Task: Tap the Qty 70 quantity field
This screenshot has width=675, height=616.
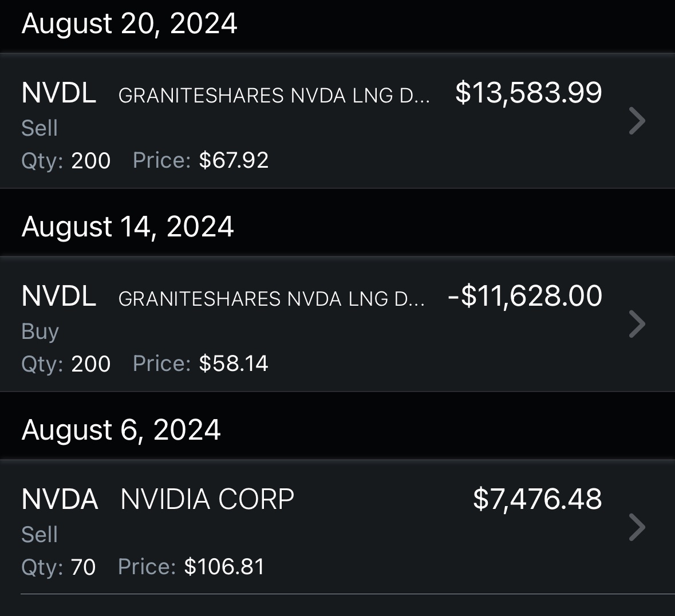Action: (x=58, y=567)
